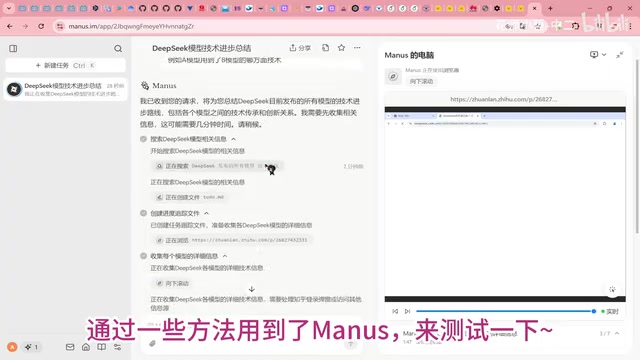Bookmark page with Chrome star icon
Screen dimensions: 640x360
click(x=538, y=26)
